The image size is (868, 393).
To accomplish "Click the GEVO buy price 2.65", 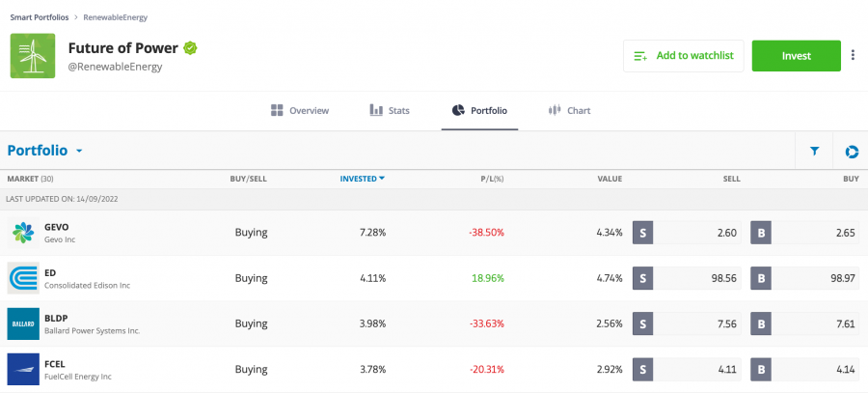I will click(846, 233).
